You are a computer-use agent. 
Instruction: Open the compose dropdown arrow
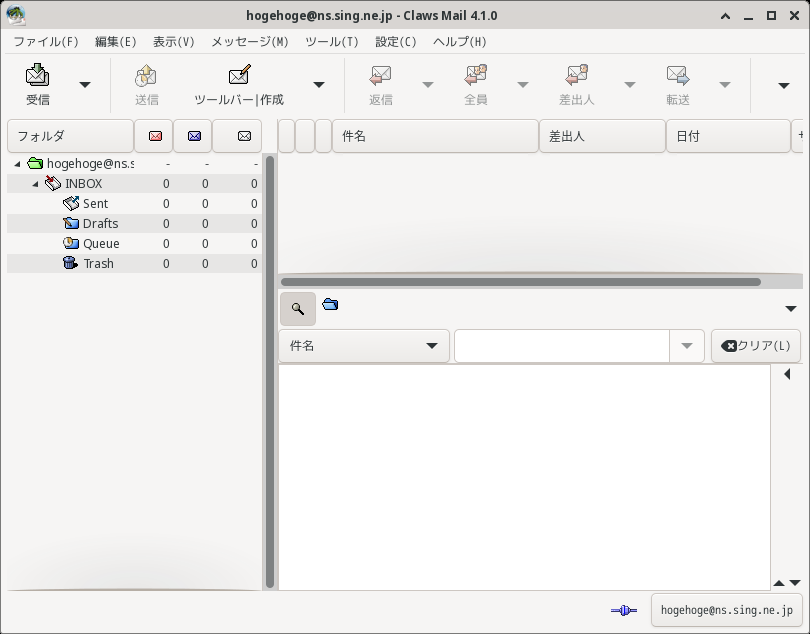pos(319,85)
